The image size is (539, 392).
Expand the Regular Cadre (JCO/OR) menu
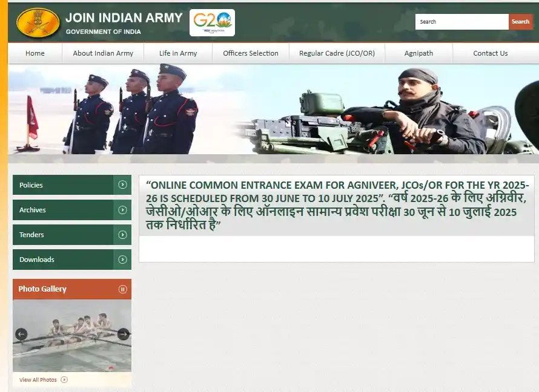(337, 53)
